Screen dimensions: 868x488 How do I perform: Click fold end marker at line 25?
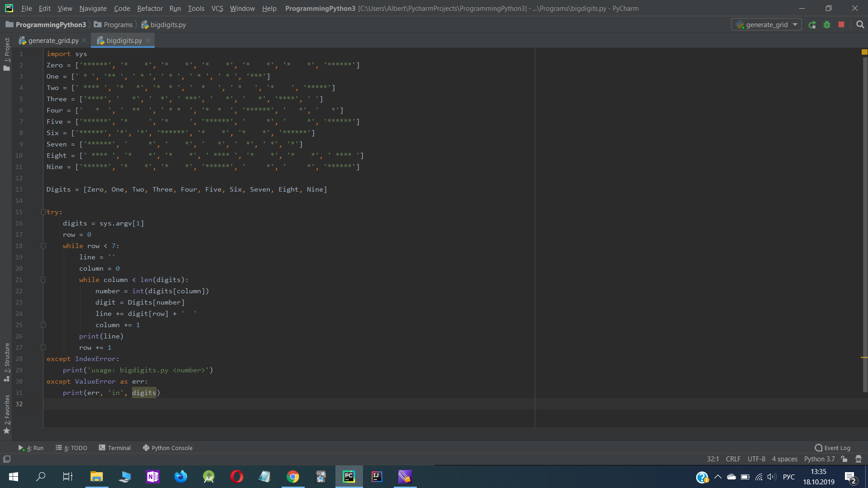[x=43, y=324]
